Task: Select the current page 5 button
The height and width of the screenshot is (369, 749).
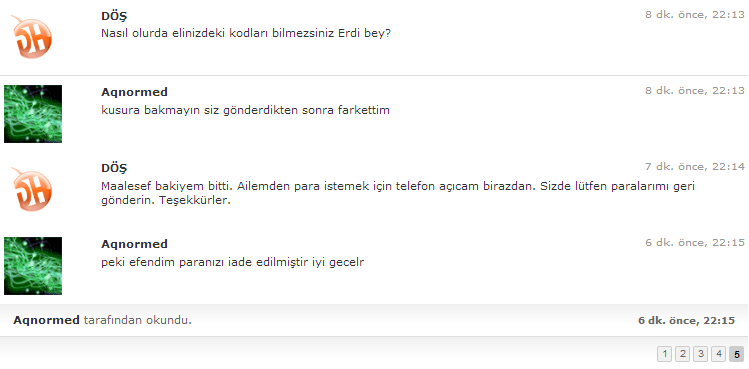Action: [x=737, y=354]
